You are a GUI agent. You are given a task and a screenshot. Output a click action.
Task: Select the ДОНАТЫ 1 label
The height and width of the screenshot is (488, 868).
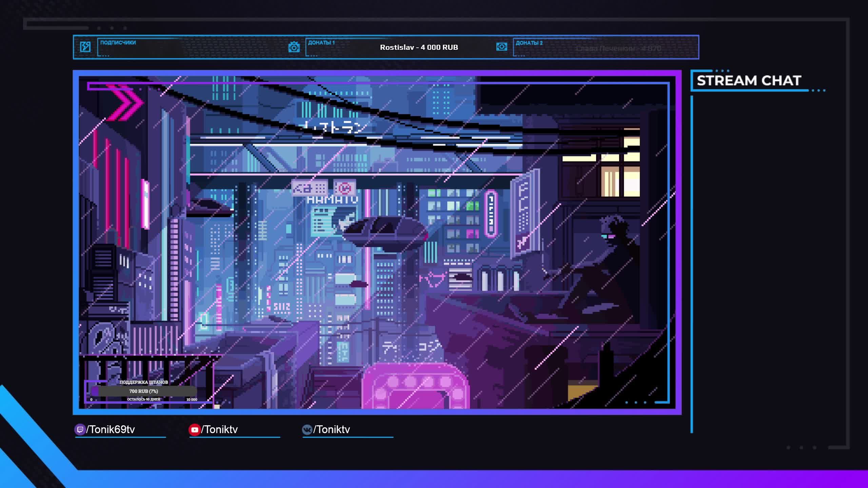[x=321, y=42]
